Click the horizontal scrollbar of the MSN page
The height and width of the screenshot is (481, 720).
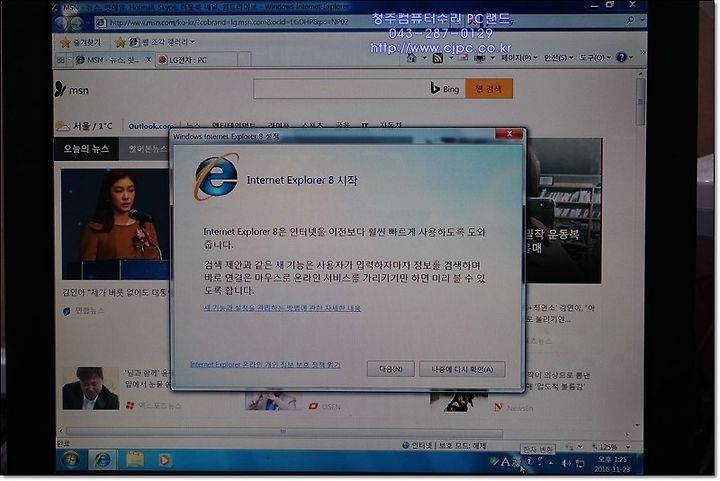[x=285, y=432]
